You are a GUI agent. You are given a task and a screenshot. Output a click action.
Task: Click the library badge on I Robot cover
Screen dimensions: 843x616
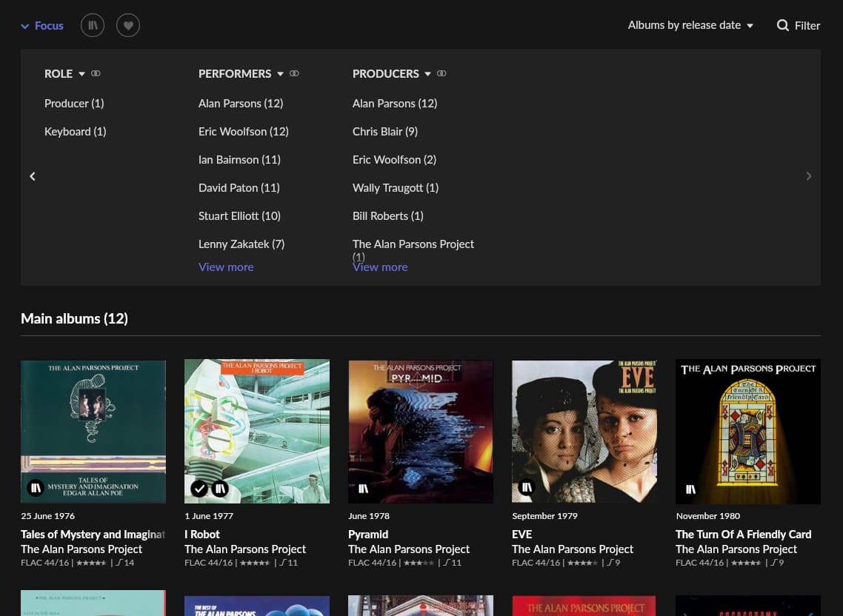coord(220,488)
